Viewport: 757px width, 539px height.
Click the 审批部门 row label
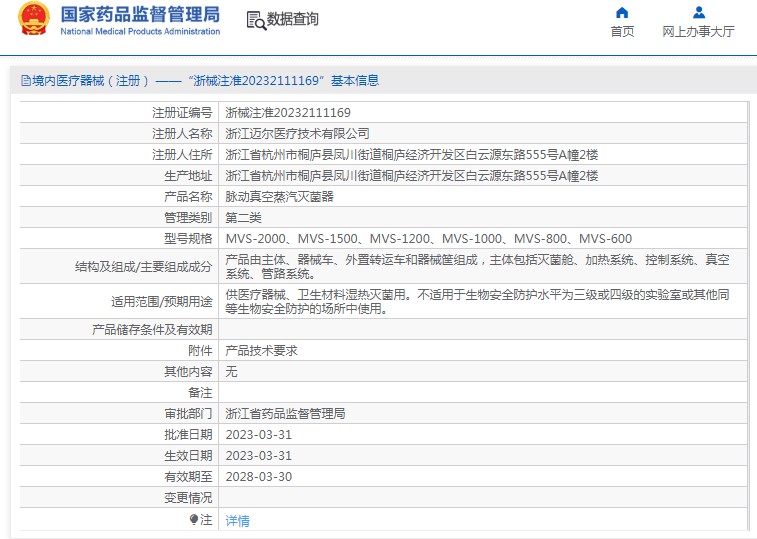tap(188, 413)
